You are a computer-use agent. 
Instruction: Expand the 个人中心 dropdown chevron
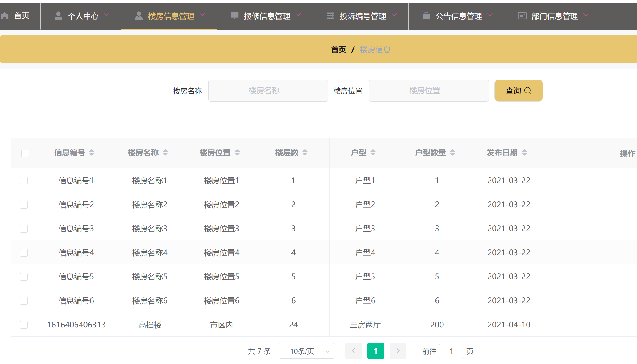click(107, 15)
